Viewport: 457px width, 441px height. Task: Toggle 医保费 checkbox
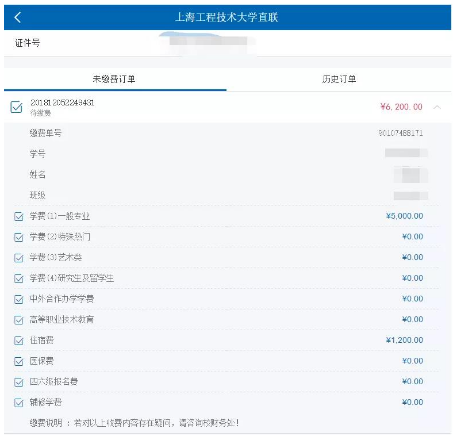click(x=19, y=361)
